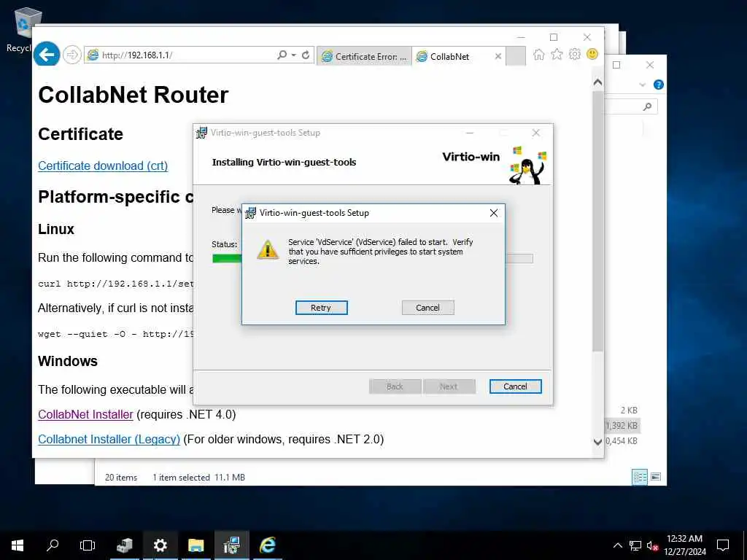Open the notification center icon
The image size is (747, 560).
(723, 545)
